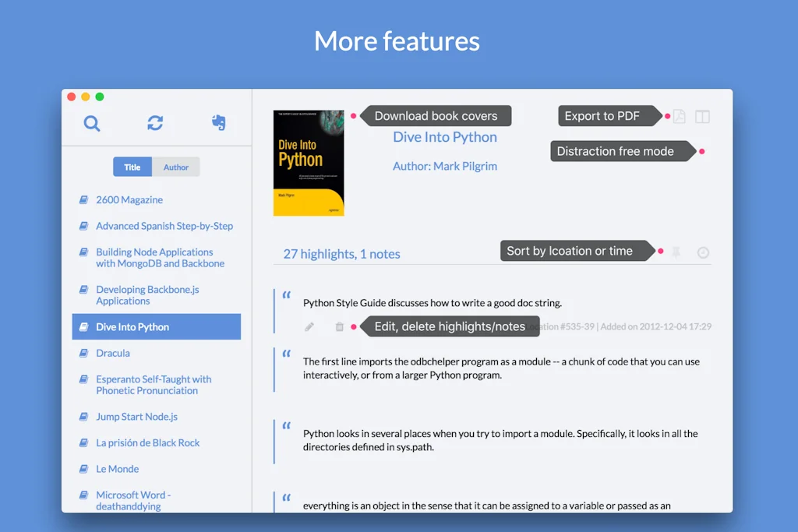The image size is (798, 532).
Task: Switch the list filter to Author
Action: coord(176,166)
